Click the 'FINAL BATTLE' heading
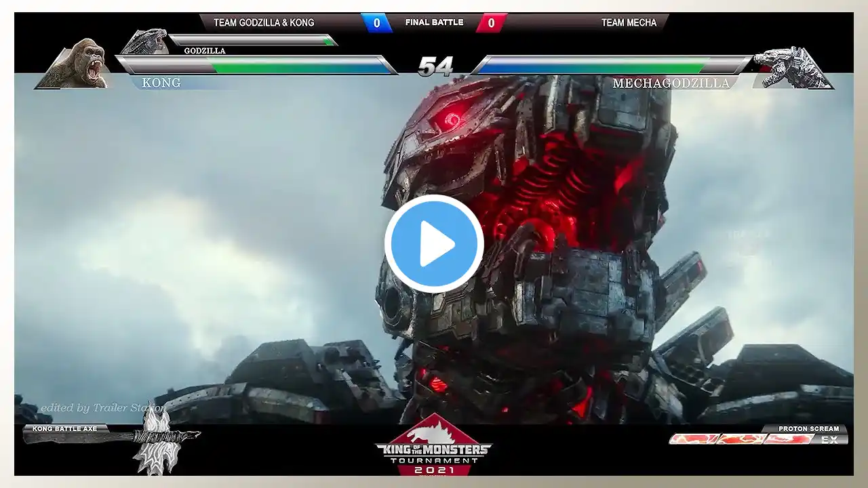 pyautogui.click(x=434, y=22)
